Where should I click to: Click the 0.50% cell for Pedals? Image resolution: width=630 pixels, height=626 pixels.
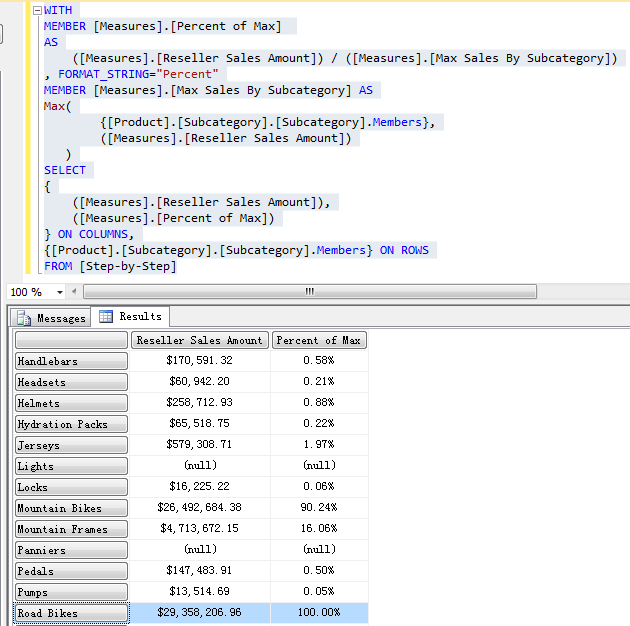point(319,571)
